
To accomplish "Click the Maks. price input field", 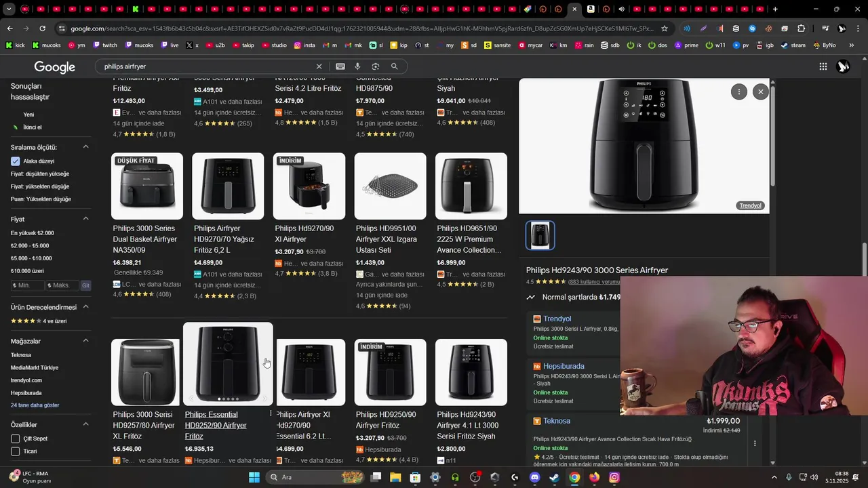I will (63, 285).
